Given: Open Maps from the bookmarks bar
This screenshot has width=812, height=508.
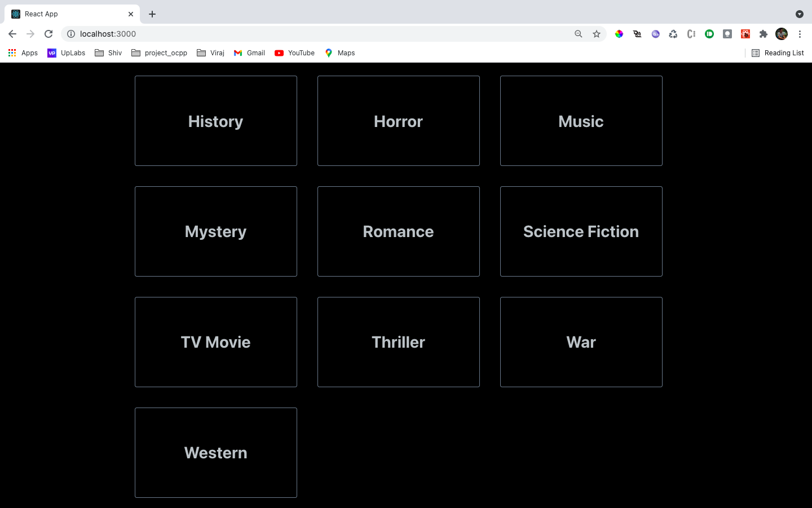Looking at the screenshot, I should click(339, 52).
